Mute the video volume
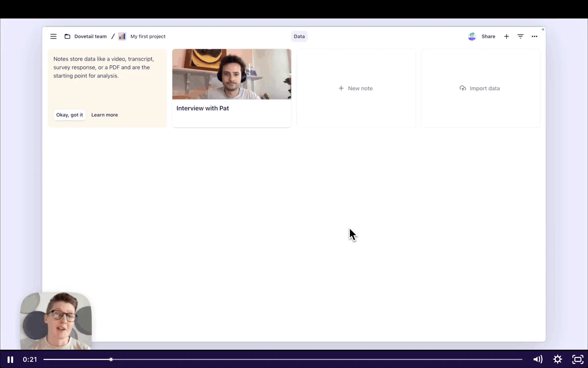 (538, 359)
